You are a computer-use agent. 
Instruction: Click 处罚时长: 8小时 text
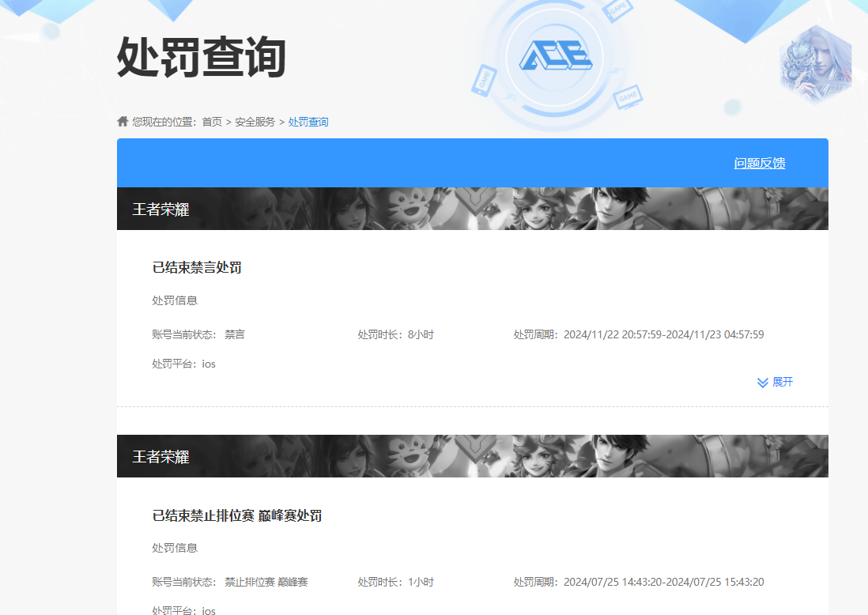[x=396, y=334]
